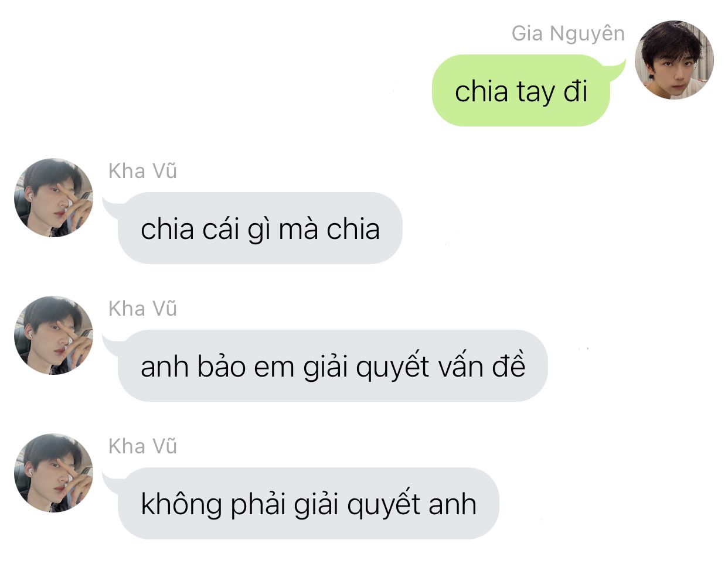View the curly-haired boy's avatar photo
This screenshot has width=728, height=564.
[x=674, y=60]
